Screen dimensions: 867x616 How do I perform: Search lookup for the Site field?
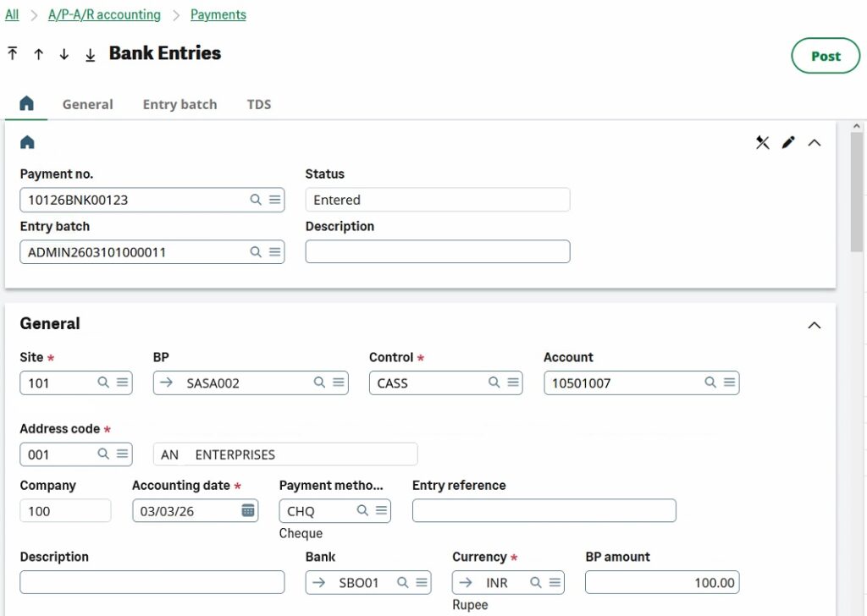pos(103,382)
